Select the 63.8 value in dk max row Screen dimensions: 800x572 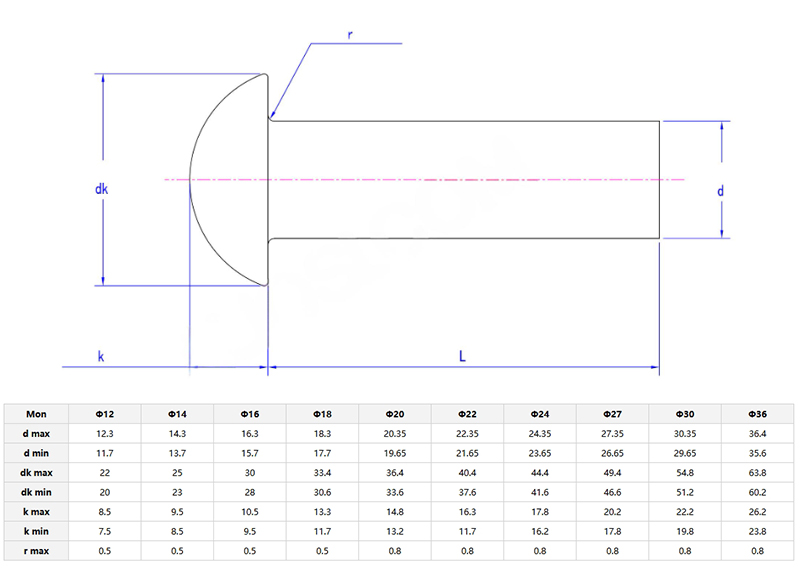coord(758,472)
